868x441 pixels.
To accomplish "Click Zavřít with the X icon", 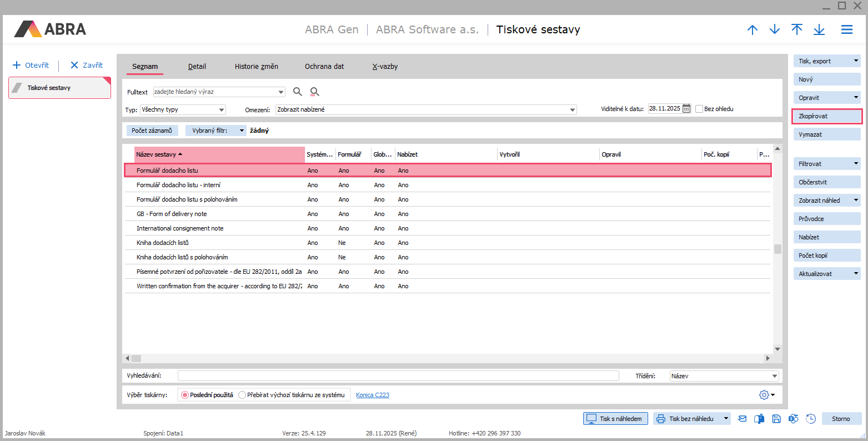I will (x=87, y=65).
